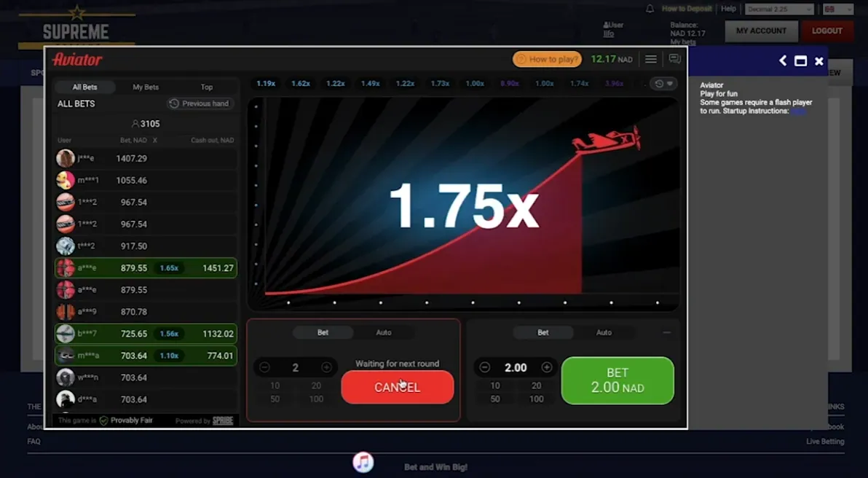Place the BET 2.00 NAD wager
The image size is (868, 478).
[618, 380]
